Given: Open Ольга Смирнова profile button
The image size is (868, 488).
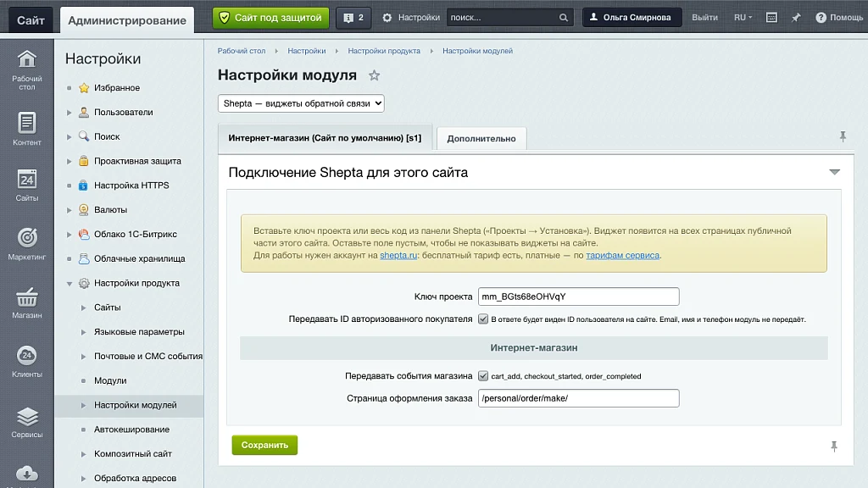Looking at the screenshot, I should (x=632, y=17).
